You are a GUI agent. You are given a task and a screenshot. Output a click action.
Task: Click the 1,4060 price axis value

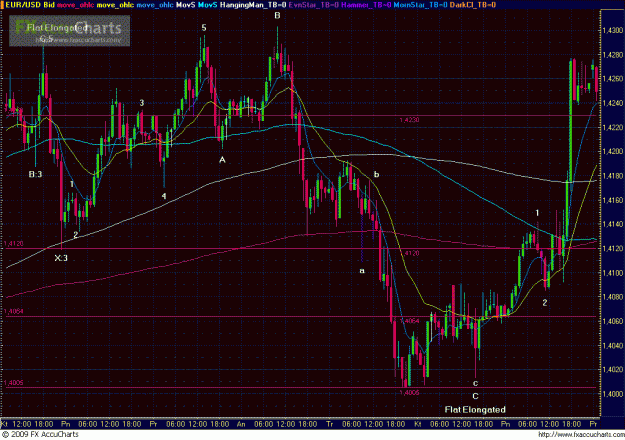(613, 321)
